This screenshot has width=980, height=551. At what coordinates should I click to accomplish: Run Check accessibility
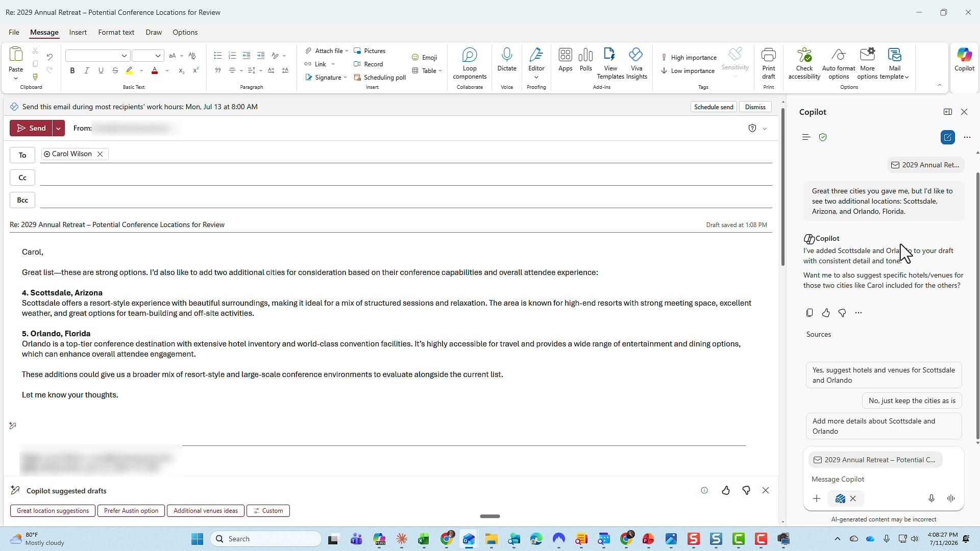click(x=804, y=63)
